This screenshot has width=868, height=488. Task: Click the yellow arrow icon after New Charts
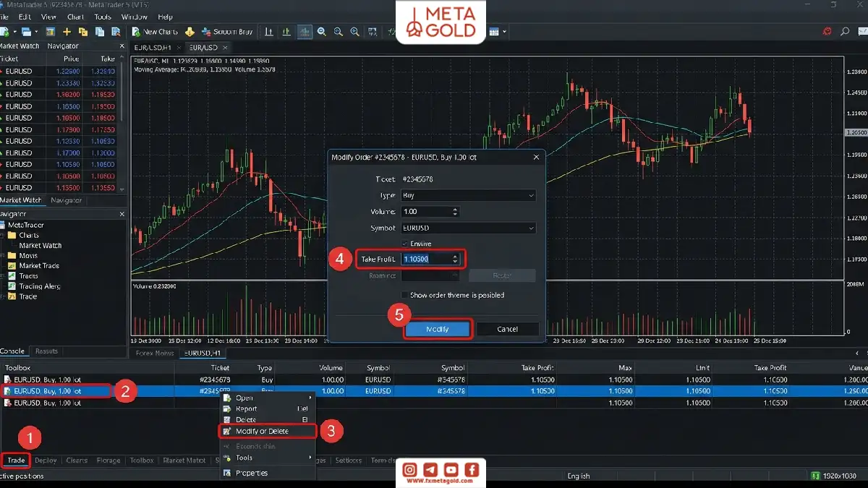(190, 32)
